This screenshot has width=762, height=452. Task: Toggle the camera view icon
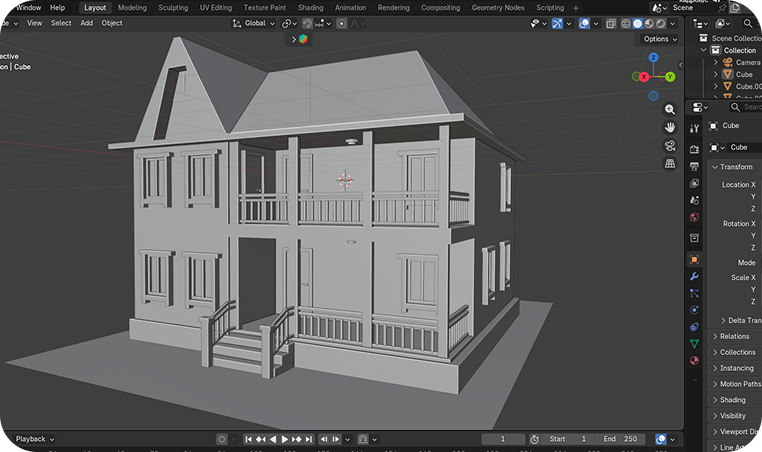670,145
